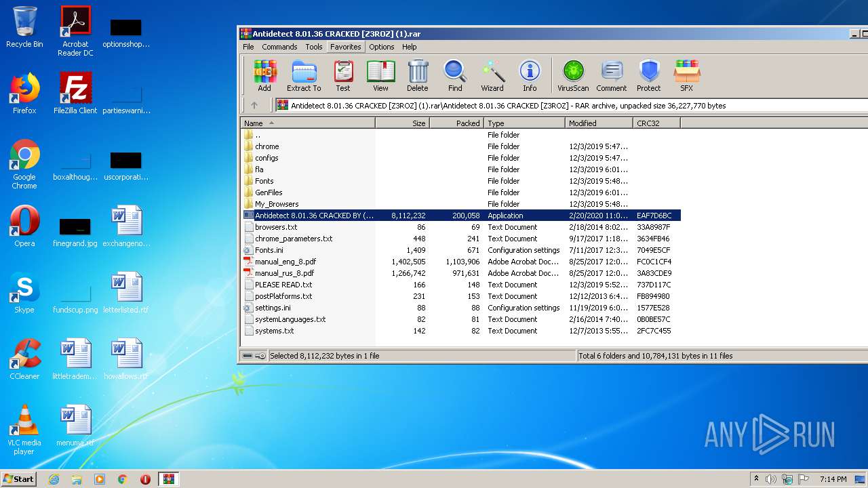
Task: Click Internet Explorer taskbar icon
Action: tap(54, 479)
